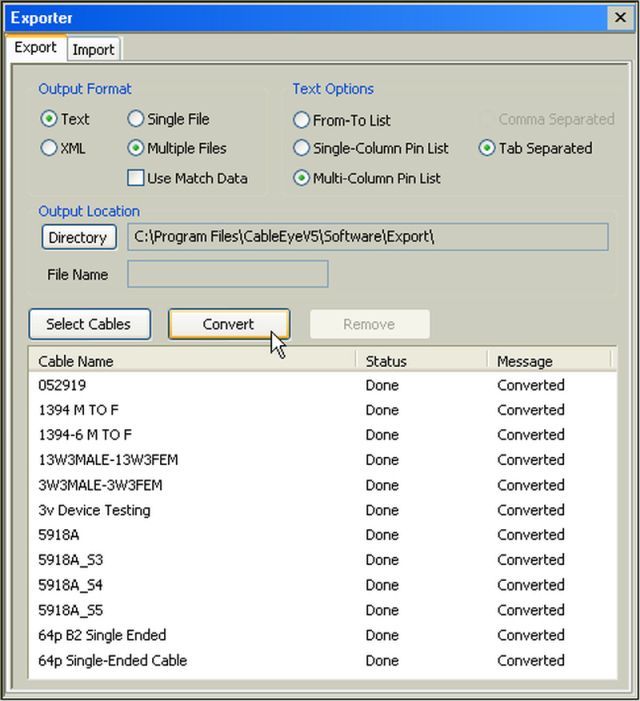Click the Convert button
640x701 pixels.
click(x=228, y=324)
